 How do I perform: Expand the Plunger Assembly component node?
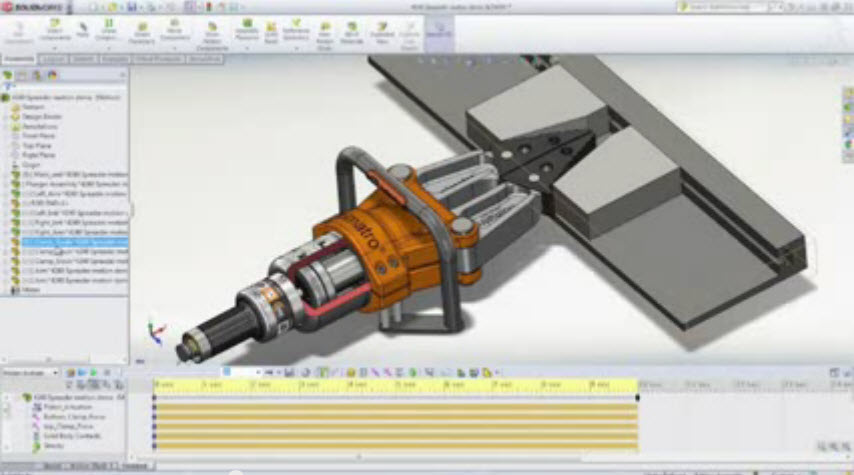pyautogui.click(x=6, y=184)
